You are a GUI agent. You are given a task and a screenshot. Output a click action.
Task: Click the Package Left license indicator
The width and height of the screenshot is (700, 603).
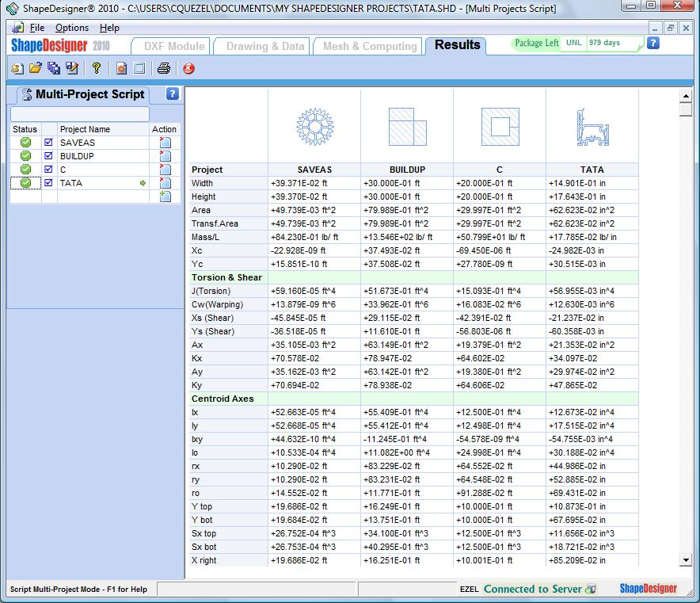pos(576,43)
